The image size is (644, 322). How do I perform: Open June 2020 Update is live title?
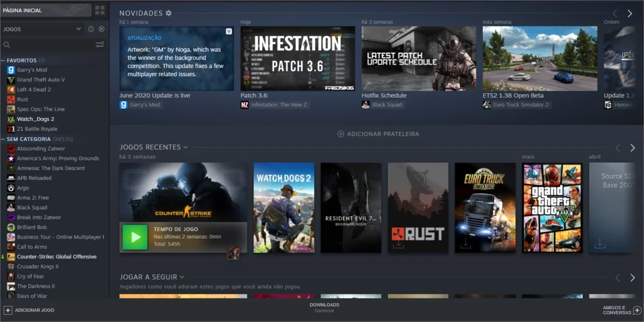(155, 95)
